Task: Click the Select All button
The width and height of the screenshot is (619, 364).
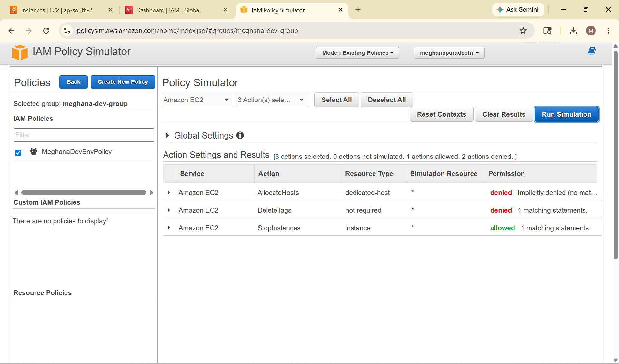Action: click(x=336, y=100)
